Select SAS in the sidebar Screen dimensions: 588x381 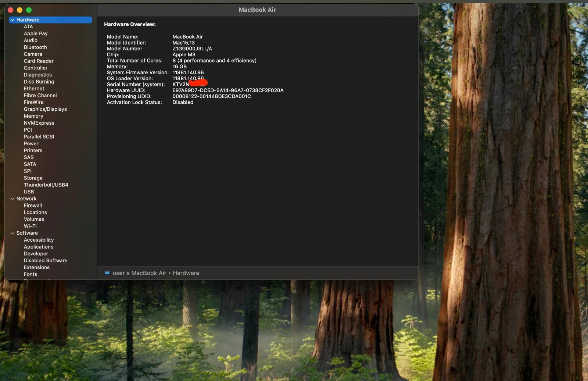[x=29, y=157]
